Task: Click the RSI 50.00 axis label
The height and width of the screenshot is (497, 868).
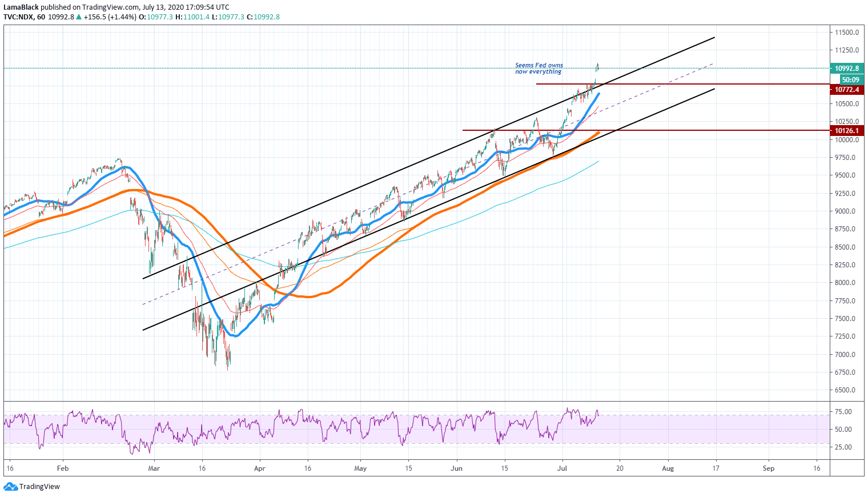Action: coord(843,430)
